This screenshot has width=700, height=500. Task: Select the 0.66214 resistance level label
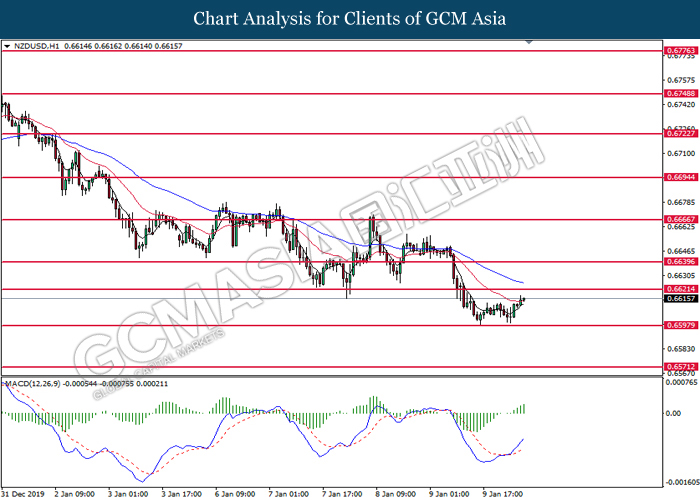[x=680, y=289]
